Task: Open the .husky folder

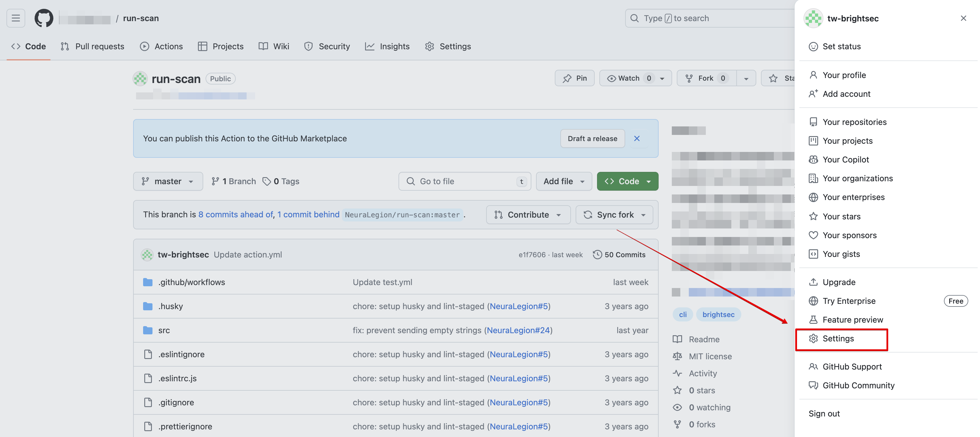Action: (170, 306)
